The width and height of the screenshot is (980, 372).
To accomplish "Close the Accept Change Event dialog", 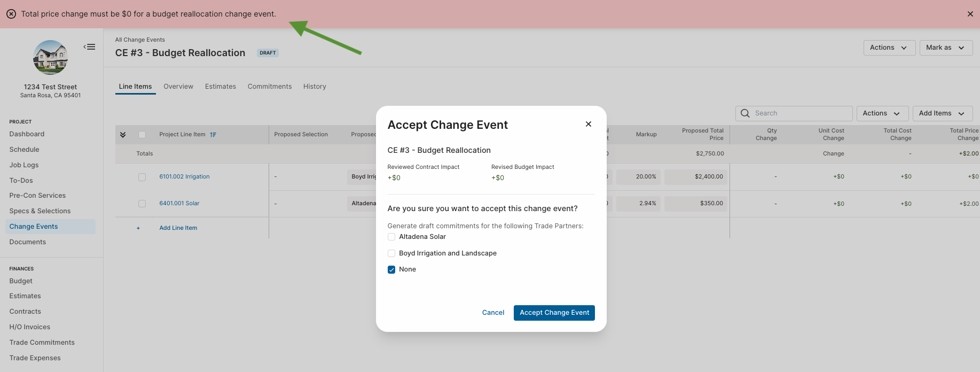I will point(589,124).
